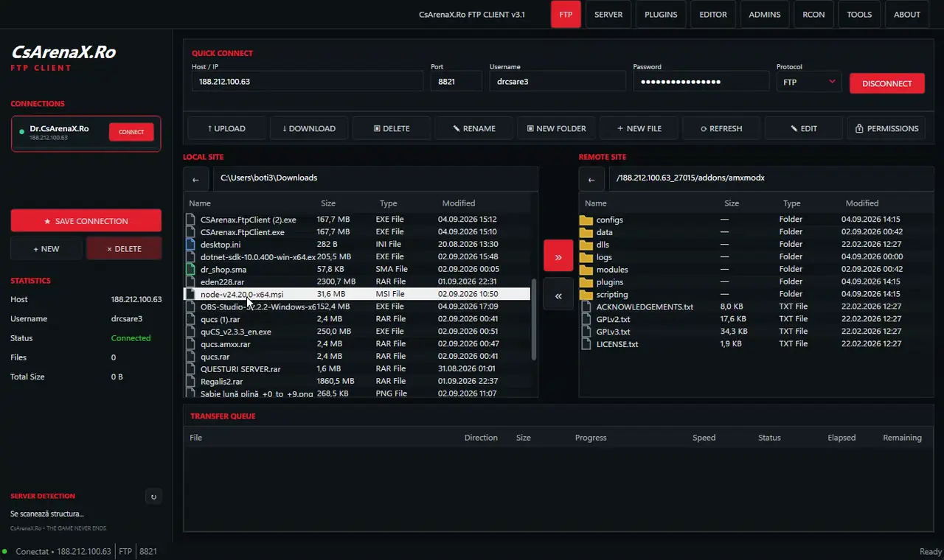Click the GPLv2.txt file icon

pyautogui.click(x=586, y=319)
